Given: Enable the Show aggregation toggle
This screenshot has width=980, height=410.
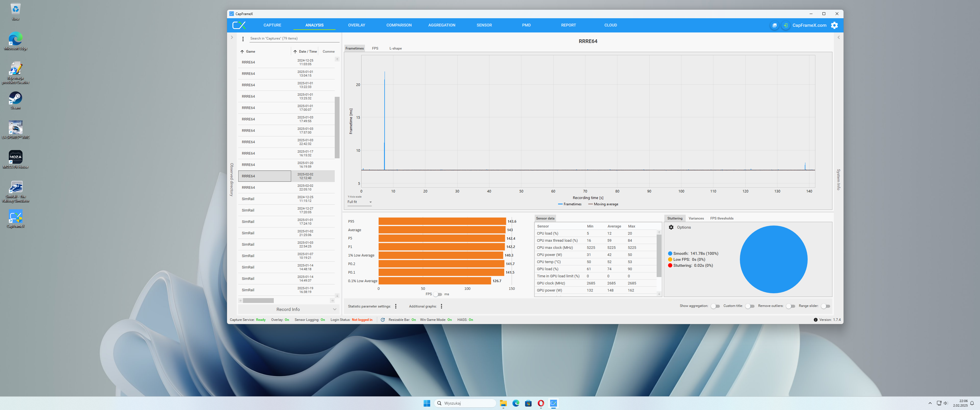Looking at the screenshot, I should coord(715,306).
